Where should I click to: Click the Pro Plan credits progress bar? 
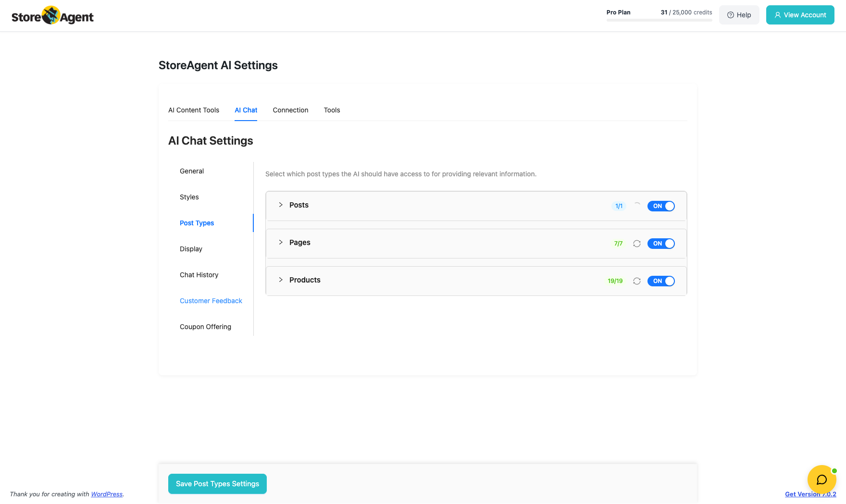pyautogui.click(x=659, y=20)
